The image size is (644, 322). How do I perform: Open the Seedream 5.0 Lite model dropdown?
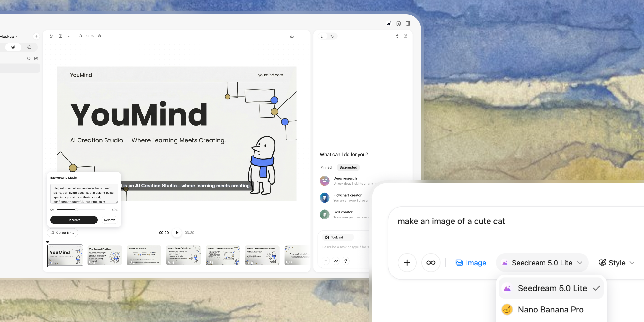(542, 263)
